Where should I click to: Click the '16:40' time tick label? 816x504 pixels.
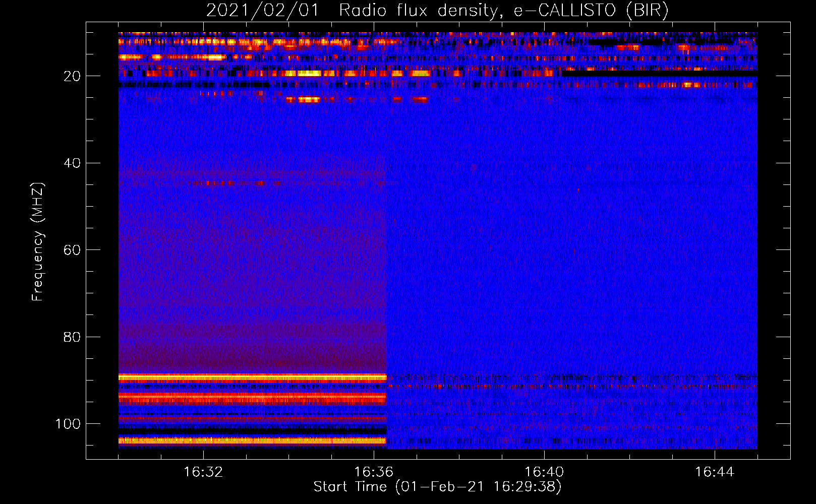click(x=544, y=472)
